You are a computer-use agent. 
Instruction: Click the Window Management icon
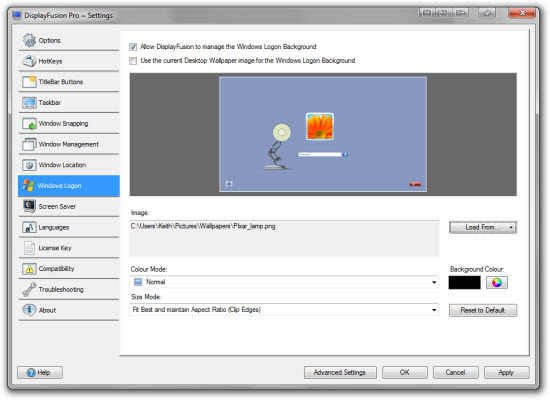(29, 144)
